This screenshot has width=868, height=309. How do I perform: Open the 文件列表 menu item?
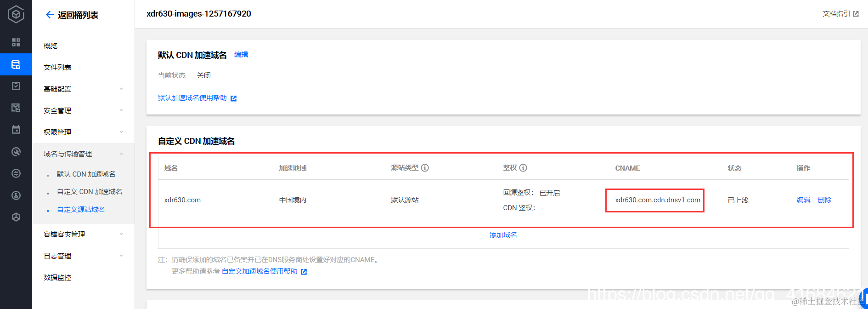click(x=57, y=67)
